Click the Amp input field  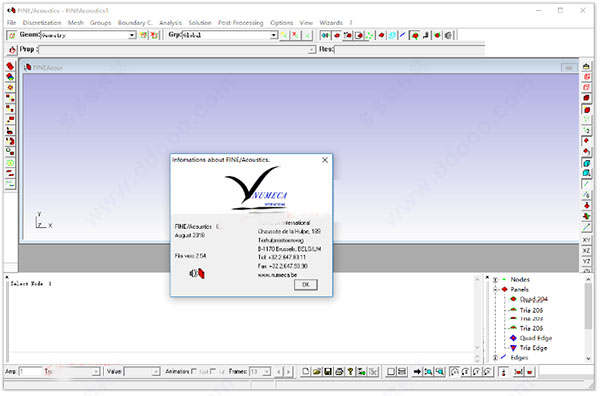[30, 372]
